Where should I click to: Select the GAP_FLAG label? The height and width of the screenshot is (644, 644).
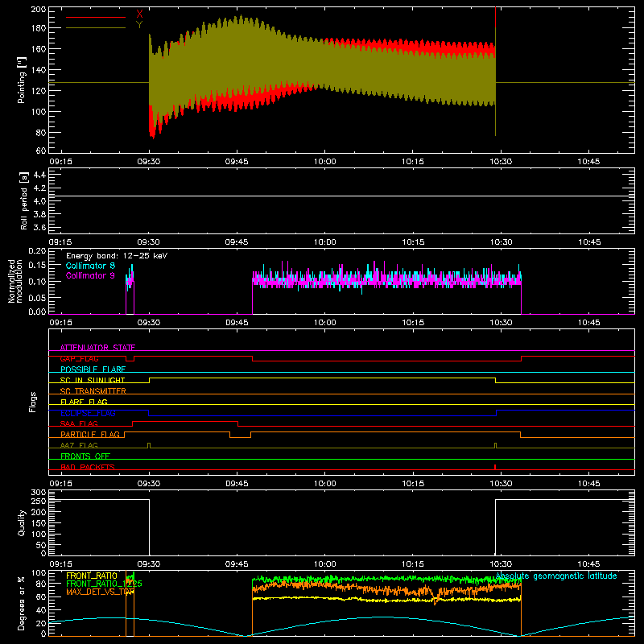pyautogui.click(x=79, y=358)
